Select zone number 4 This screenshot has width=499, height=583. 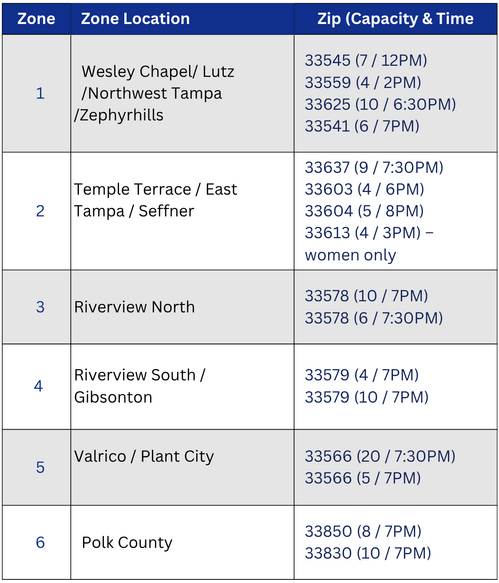[39, 386]
